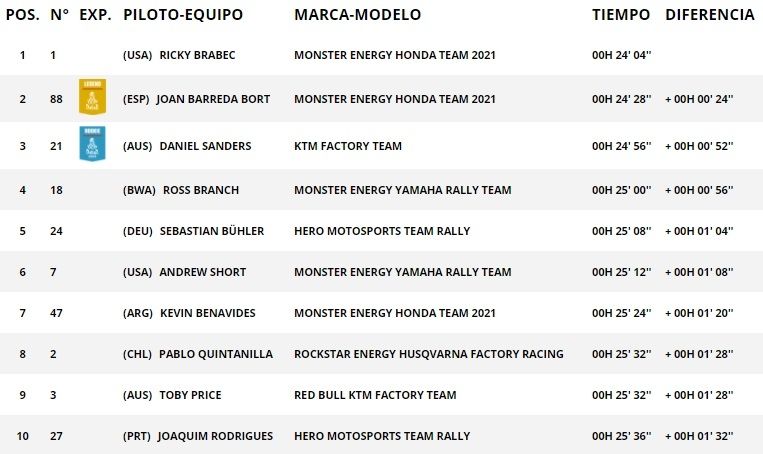Click Rockstar Energy Husqvarna Factory Racing
Viewport: 763px width, 454px height.
click(x=428, y=354)
